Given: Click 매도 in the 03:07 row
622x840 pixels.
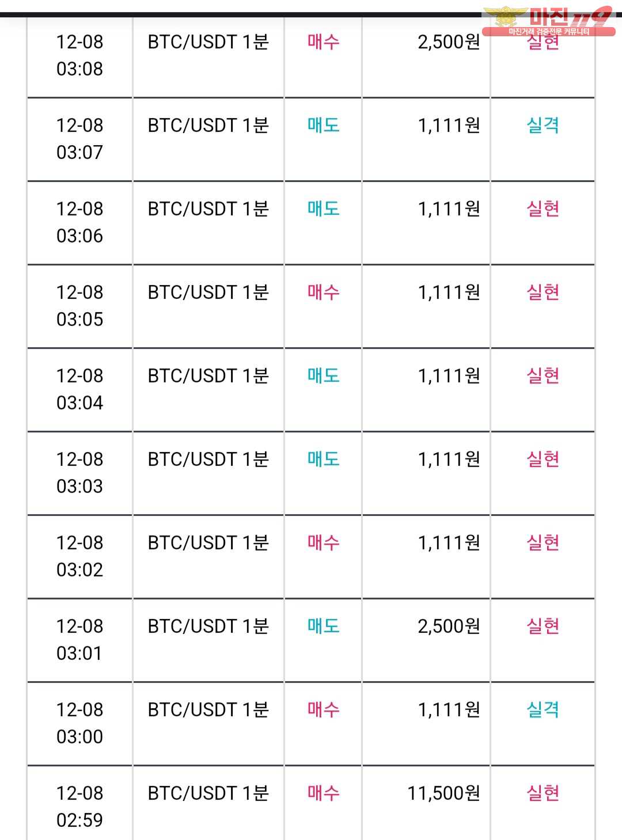Looking at the screenshot, I should [323, 126].
